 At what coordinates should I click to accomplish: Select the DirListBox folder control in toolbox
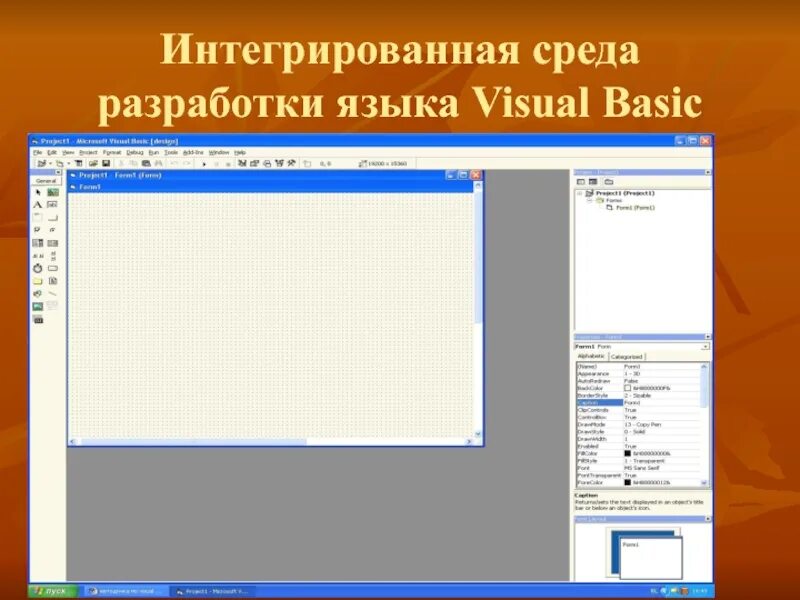pyautogui.click(x=38, y=281)
